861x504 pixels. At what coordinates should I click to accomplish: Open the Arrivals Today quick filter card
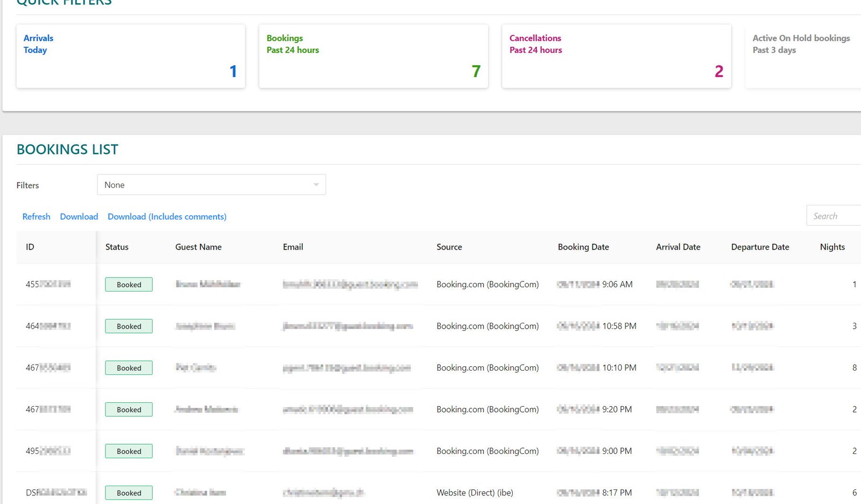point(131,56)
